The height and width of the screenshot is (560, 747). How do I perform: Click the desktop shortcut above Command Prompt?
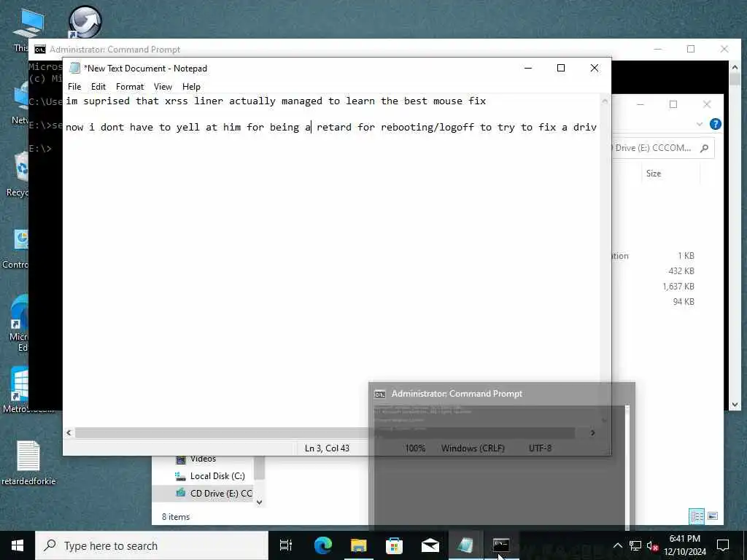click(x=85, y=21)
